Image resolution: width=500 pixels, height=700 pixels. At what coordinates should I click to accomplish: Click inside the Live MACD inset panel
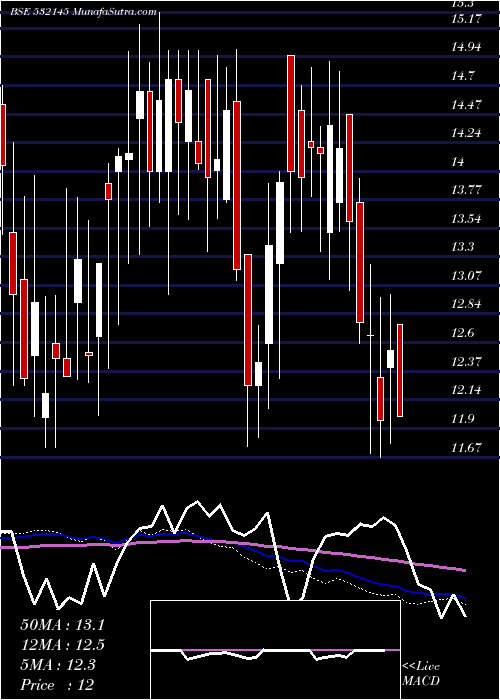pos(275,650)
